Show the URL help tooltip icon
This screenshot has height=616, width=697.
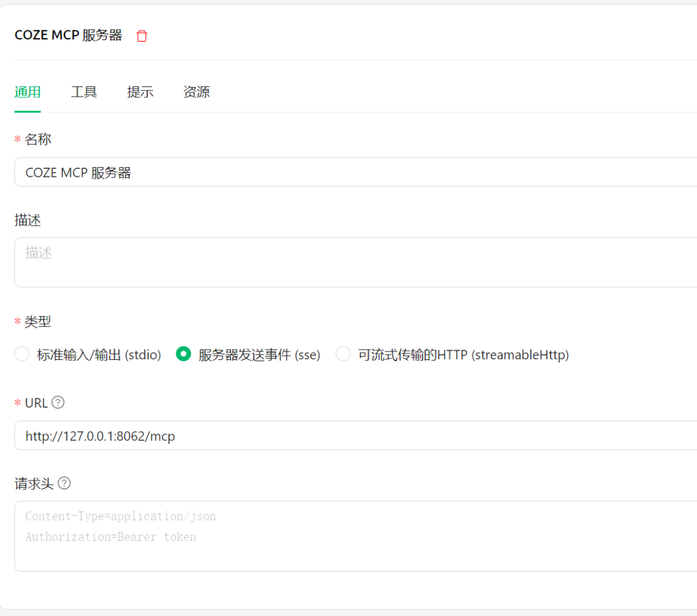(x=58, y=402)
